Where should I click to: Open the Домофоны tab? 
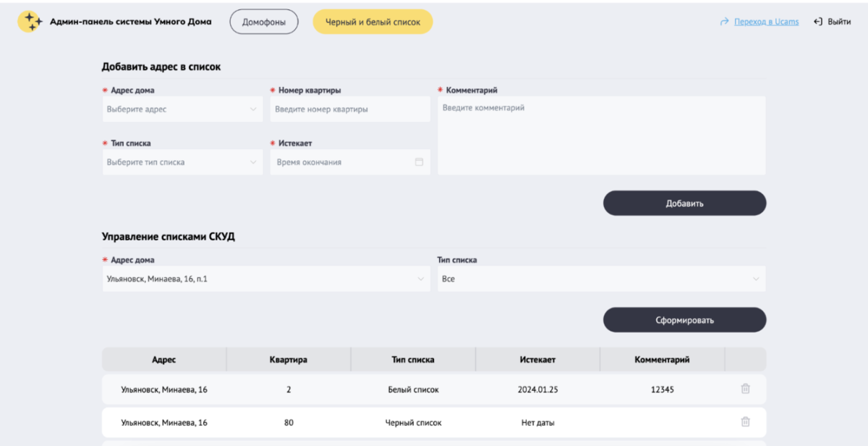point(264,22)
